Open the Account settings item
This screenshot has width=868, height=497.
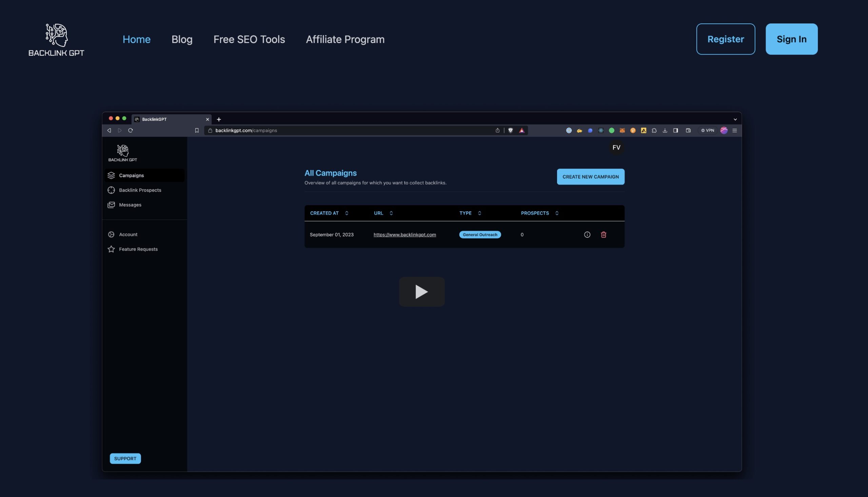point(128,234)
